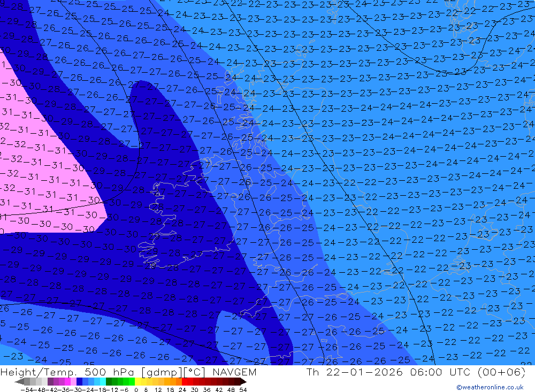The image size is (535, 392).
Task: Pick the darkest maroon swatch above 54
Action: tap(237, 381)
